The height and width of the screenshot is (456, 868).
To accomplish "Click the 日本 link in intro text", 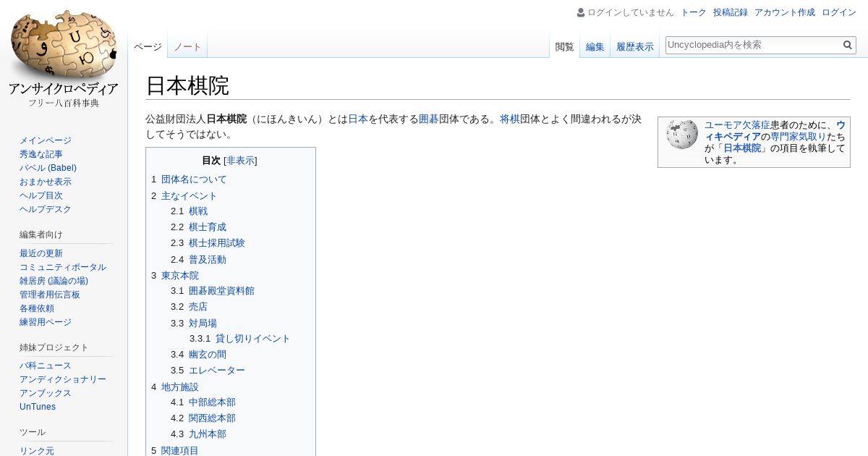I will (x=358, y=119).
